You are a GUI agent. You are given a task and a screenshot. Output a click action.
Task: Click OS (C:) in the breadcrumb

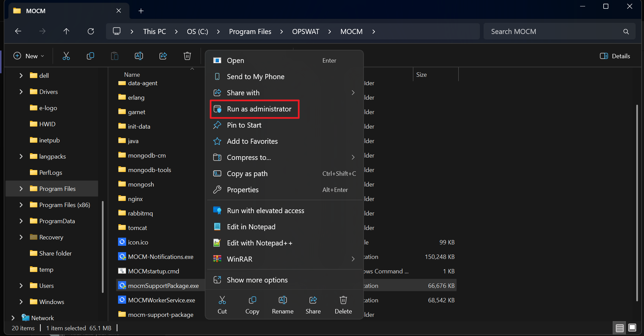pos(197,32)
